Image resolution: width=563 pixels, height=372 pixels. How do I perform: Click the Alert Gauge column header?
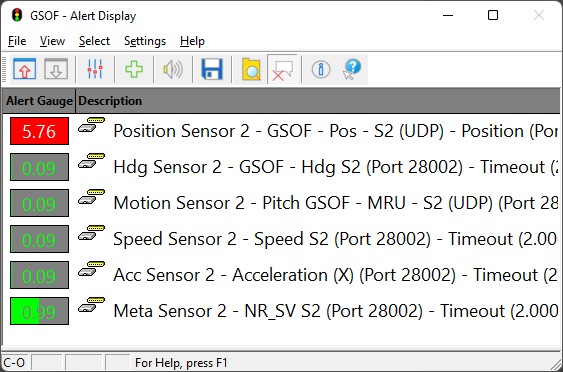coord(39,101)
